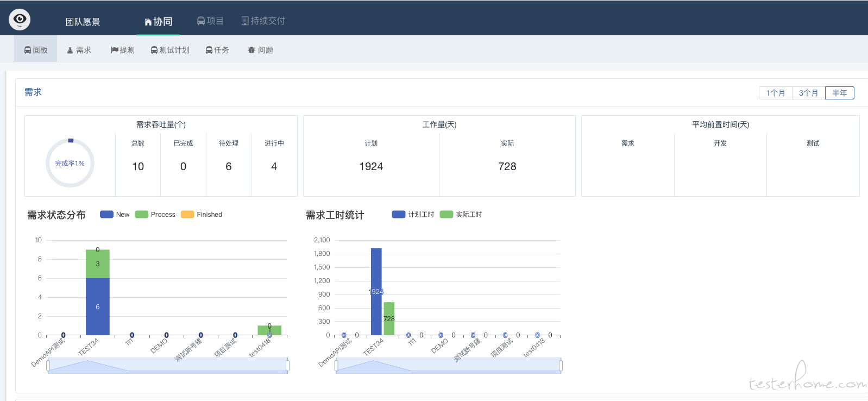
Task: Open the 提测 tab with flag icon
Action: pyautogui.click(x=123, y=50)
